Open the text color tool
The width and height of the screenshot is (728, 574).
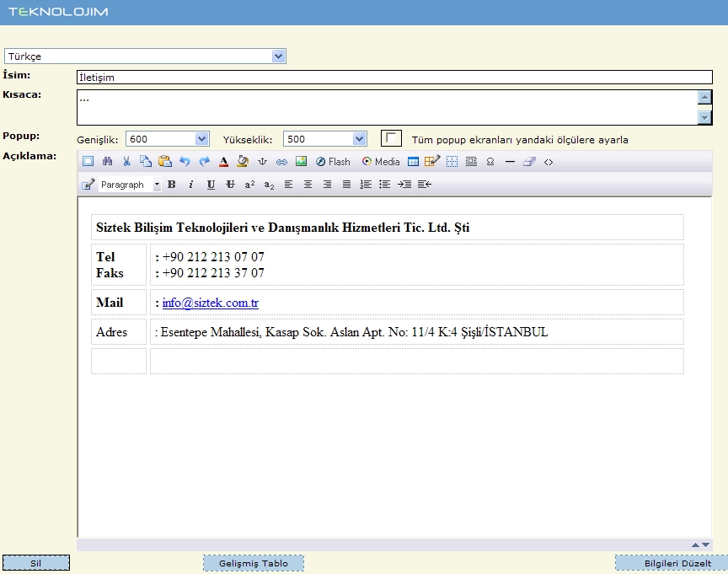tap(223, 161)
